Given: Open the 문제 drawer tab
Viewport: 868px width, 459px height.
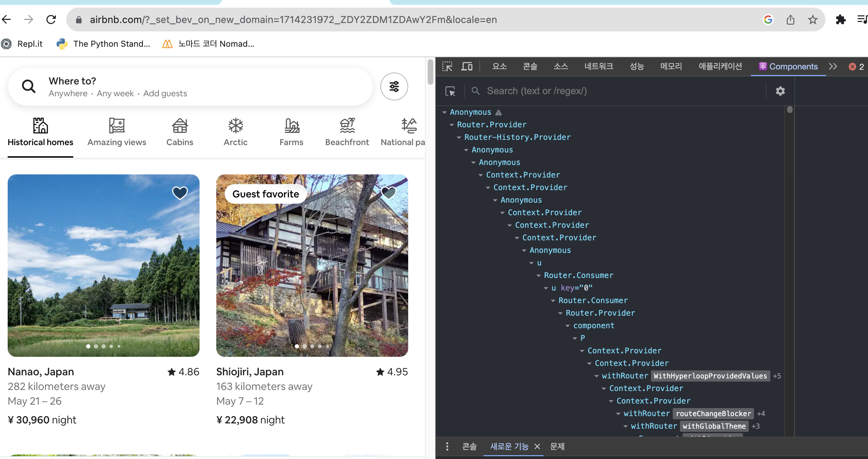Looking at the screenshot, I should pos(557,446).
